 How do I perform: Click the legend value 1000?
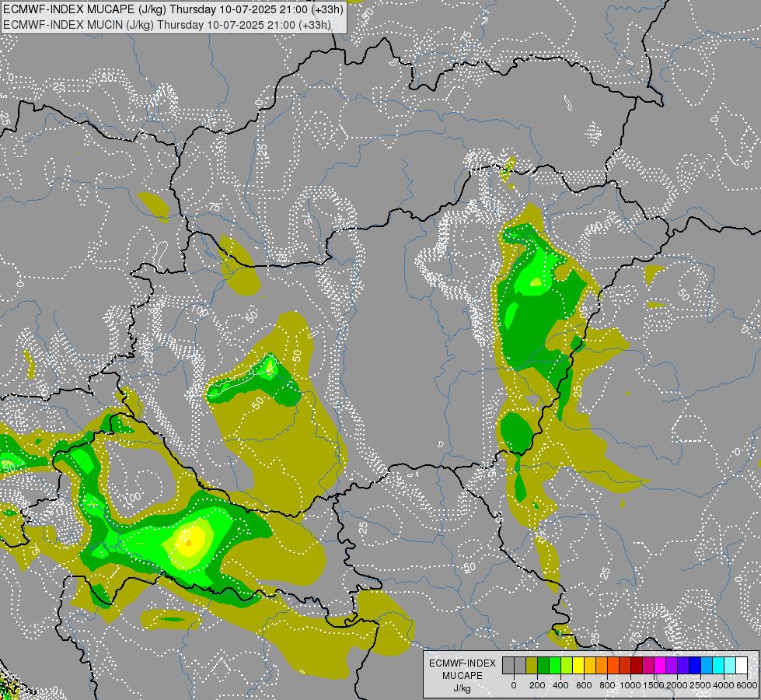coord(630,685)
